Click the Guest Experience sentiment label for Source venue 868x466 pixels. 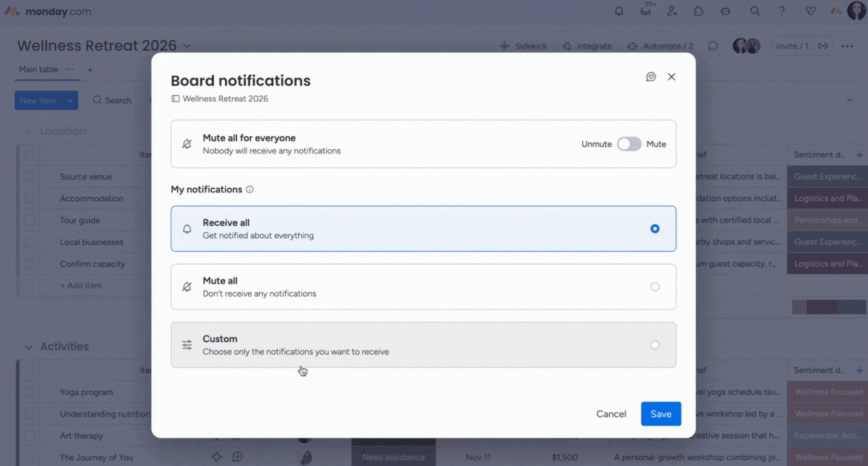[827, 177]
